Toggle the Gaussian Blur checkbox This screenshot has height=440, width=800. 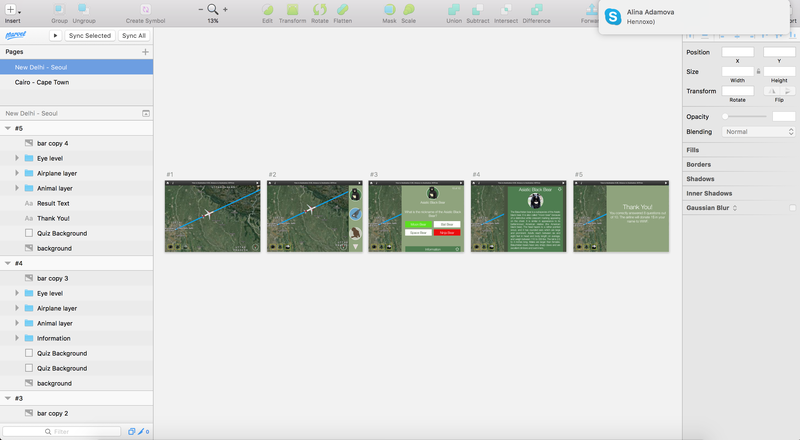pyautogui.click(x=792, y=208)
